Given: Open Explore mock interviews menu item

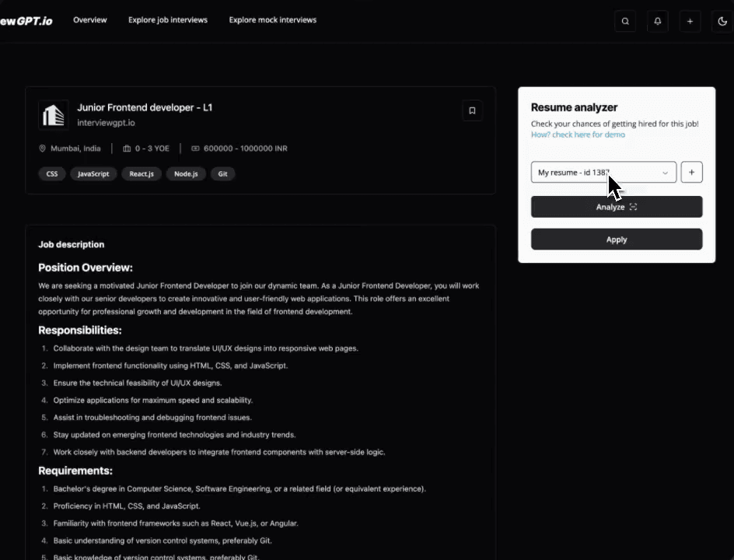Looking at the screenshot, I should [x=272, y=20].
